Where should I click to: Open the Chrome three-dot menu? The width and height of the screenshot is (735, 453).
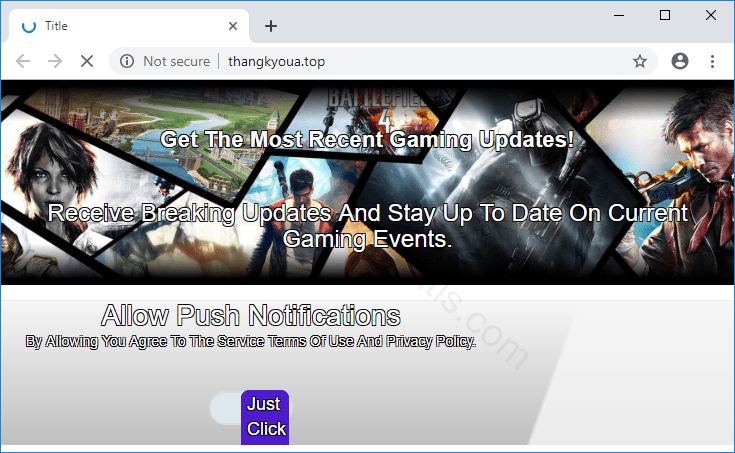[x=712, y=61]
